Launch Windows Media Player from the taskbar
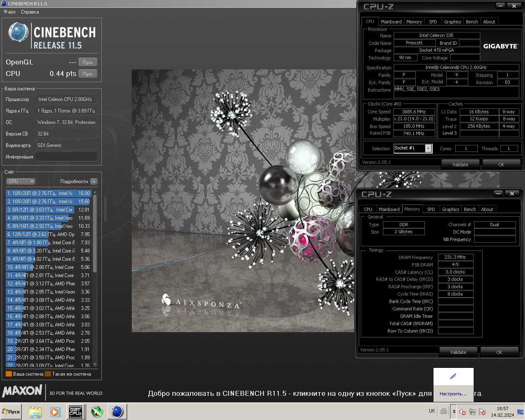Screen dimensions: 525x420 coord(55,412)
